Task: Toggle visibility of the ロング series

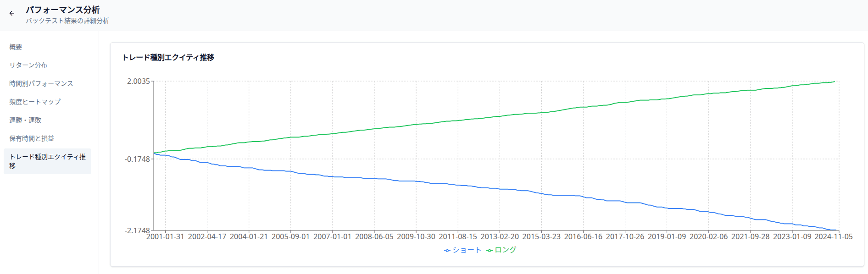Action: point(504,251)
